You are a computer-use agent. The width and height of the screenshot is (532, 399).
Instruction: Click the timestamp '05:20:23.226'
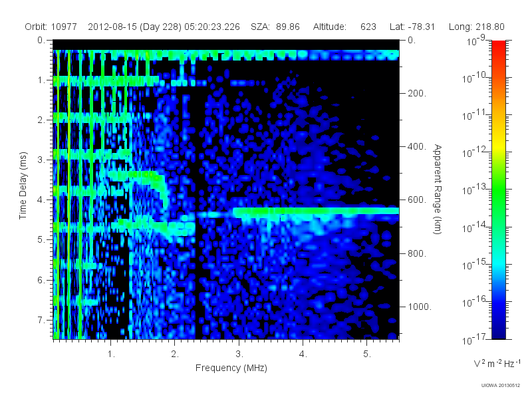(212, 27)
